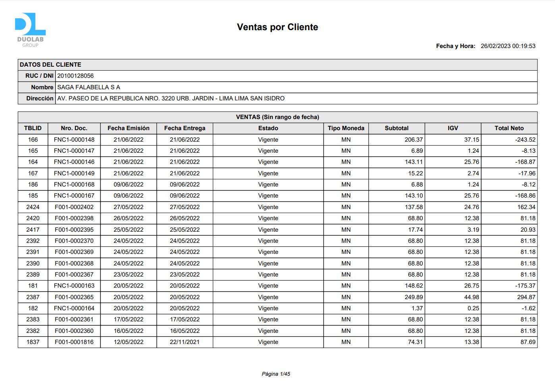This screenshot has width=555, height=392.
Task: Click the 'Estado' column header
Action: pyautogui.click(x=268, y=128)
